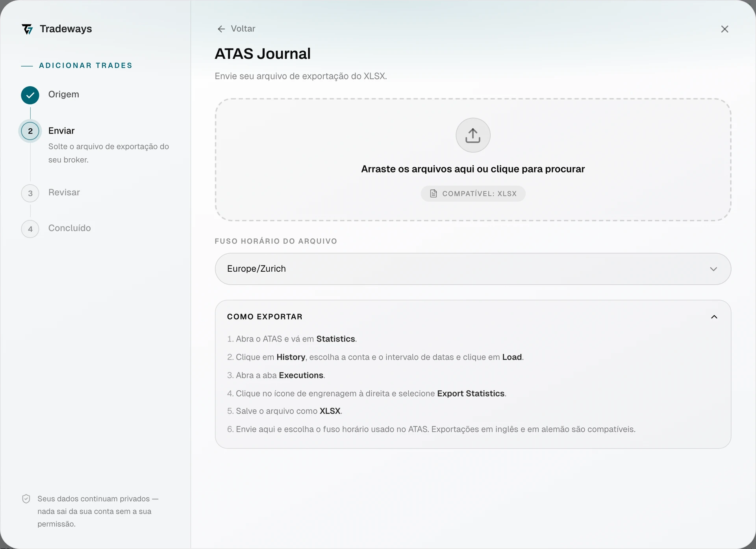The width and height of the screenshot is (756, 549).
Task: Click step 3 'Abra a aba Executions'
Action: pos(276,375)
